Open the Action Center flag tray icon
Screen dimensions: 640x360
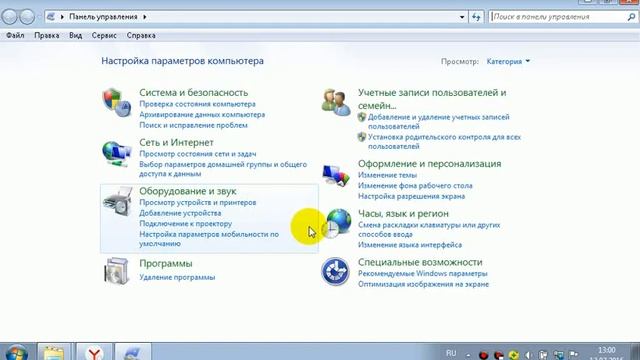coord(573,355)
